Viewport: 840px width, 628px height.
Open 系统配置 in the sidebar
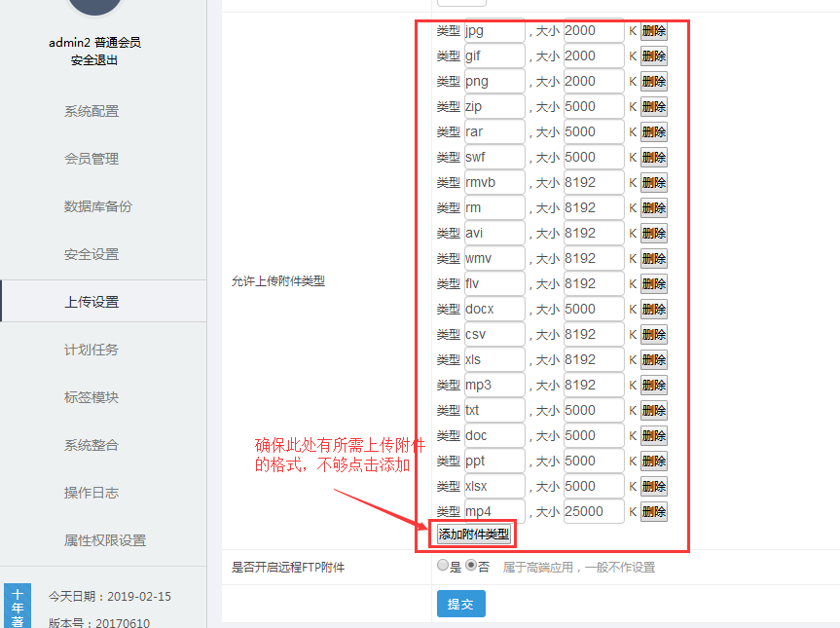tap(91, 111)
